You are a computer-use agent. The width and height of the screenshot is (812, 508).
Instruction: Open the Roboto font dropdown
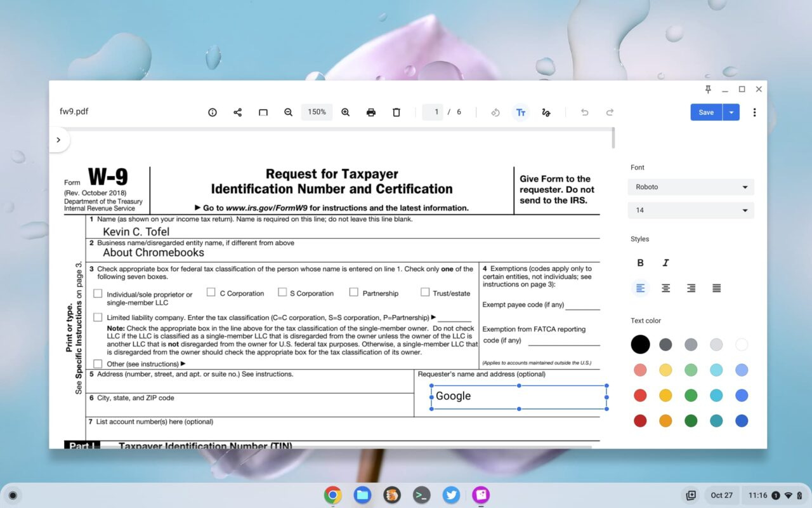691,187
